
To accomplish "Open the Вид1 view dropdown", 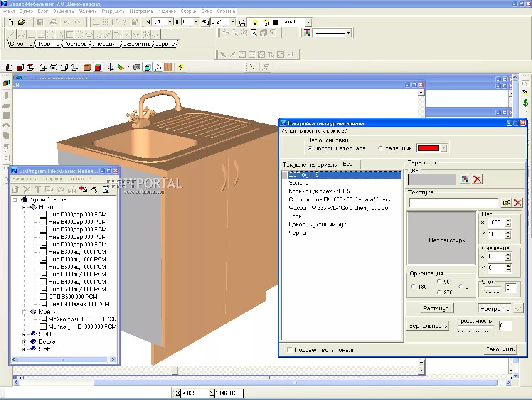I will pos(232,22).
